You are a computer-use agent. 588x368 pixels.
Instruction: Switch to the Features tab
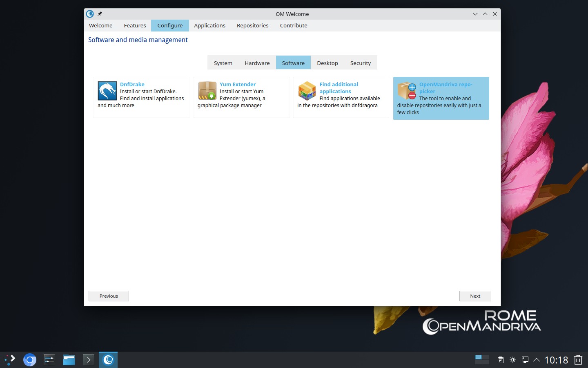click(135, 25)
